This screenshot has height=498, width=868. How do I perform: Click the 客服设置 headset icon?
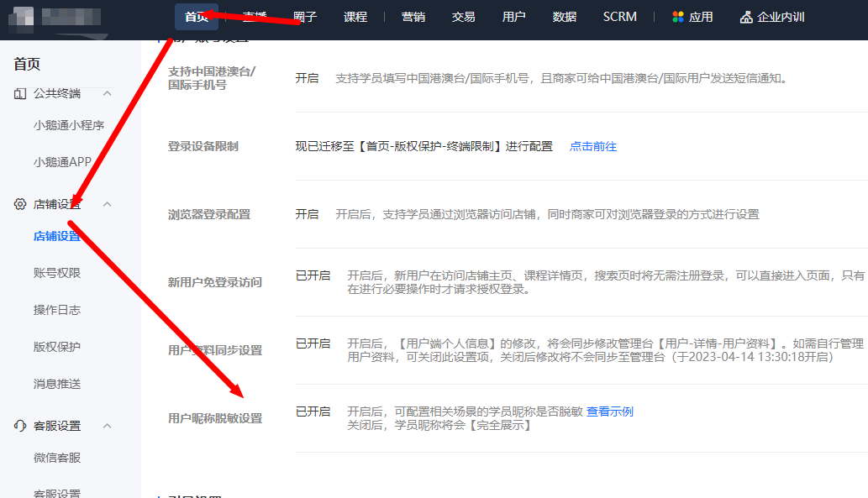click(x=20, y=426)
